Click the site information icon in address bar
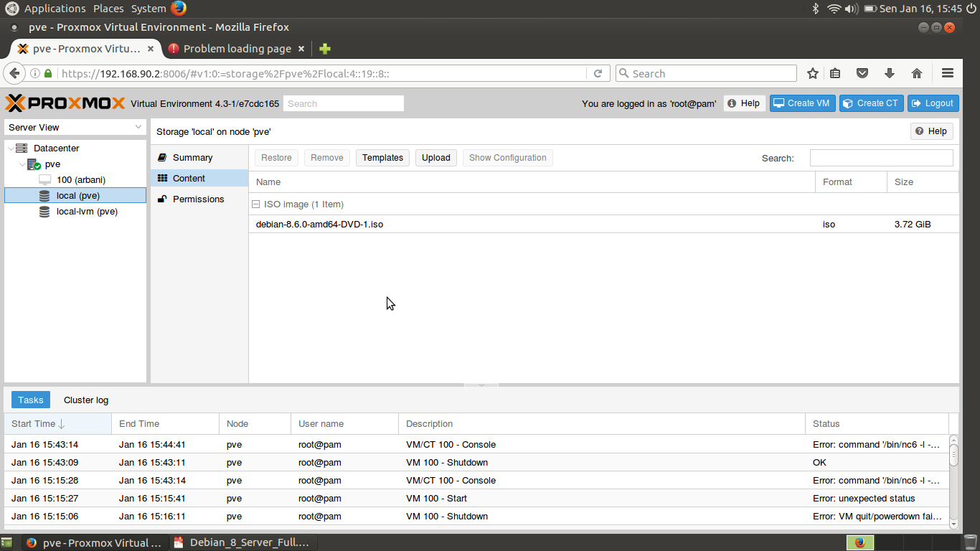 pos(34,73)
